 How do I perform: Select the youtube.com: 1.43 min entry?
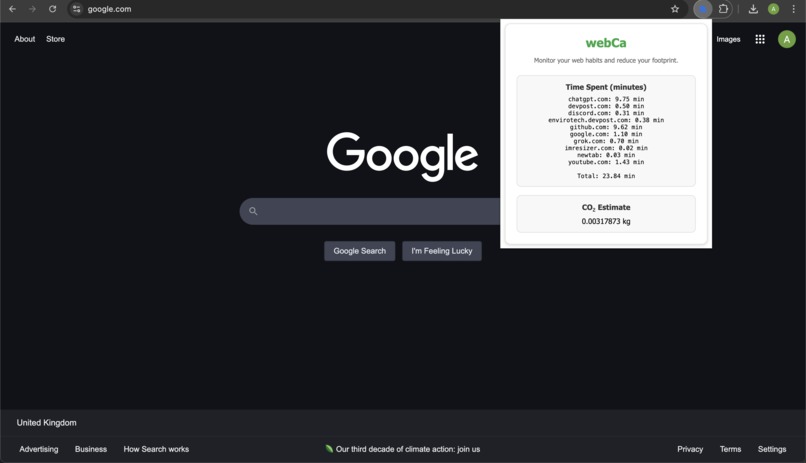click(x=606, y=162)
